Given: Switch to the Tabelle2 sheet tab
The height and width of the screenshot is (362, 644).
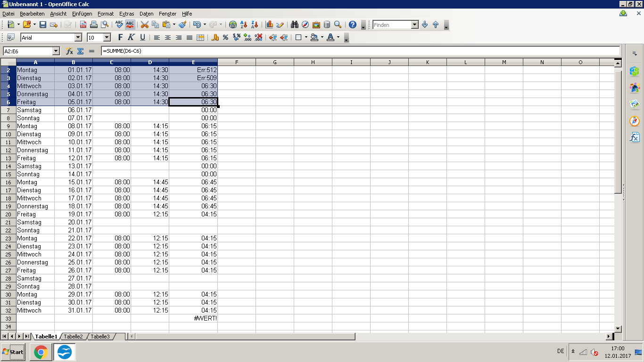Looking at the screenshot, I should point(73,337).
